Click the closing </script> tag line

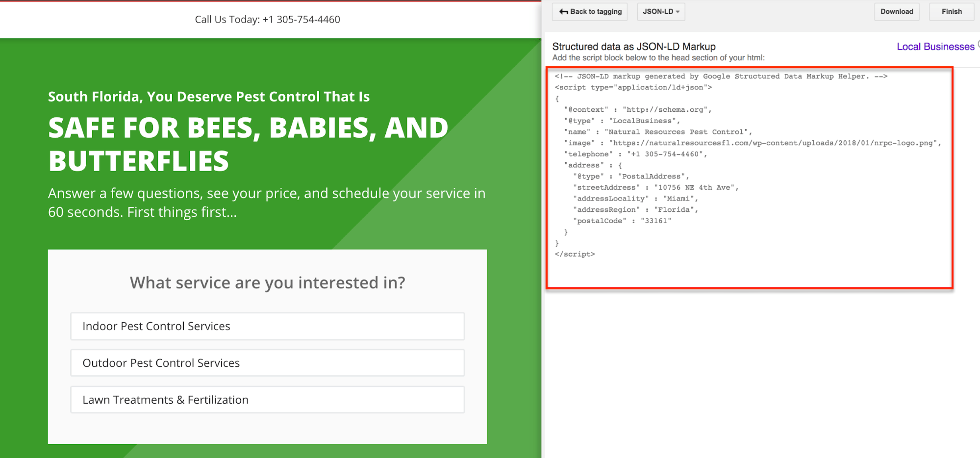pyautogui.click(x=575, y=254)
